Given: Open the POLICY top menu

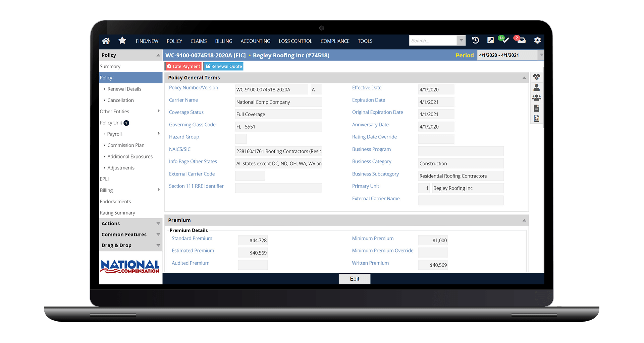Looking at the screenshot, I should (x=174, y=41).
